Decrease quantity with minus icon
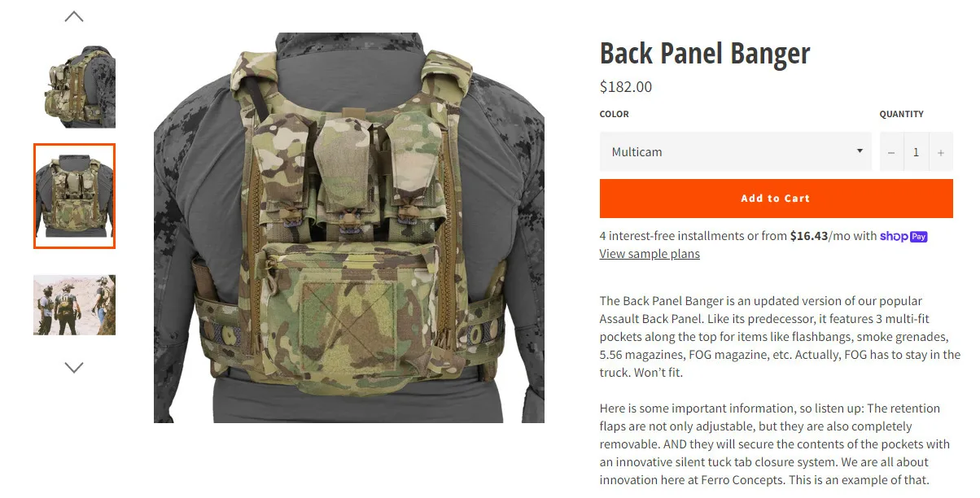 click(891, 152)
